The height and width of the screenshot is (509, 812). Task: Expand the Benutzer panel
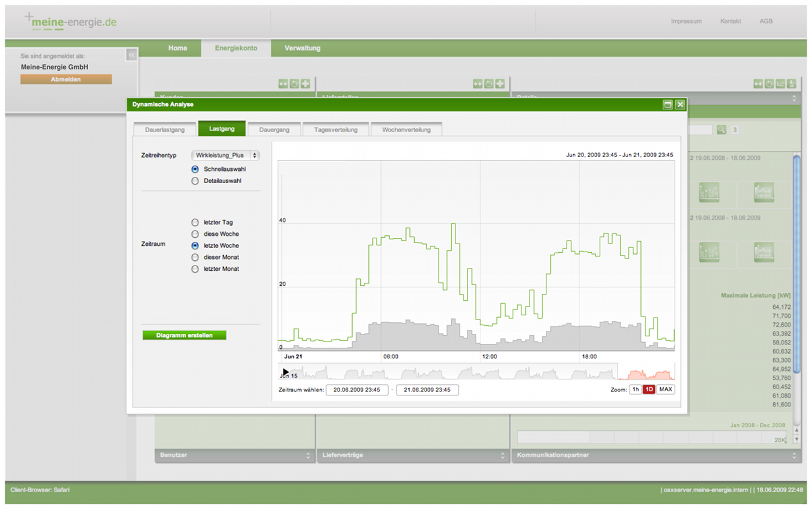click(308, 456)
